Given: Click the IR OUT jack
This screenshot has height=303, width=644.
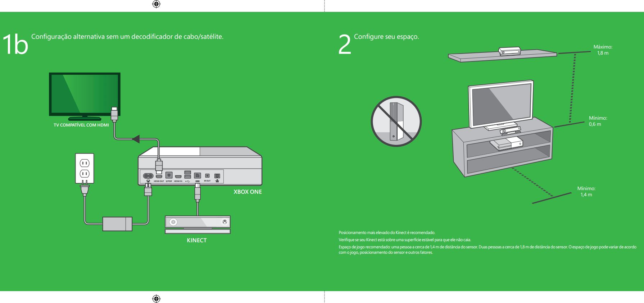Looking at the screenshot, I should point(207,175).
